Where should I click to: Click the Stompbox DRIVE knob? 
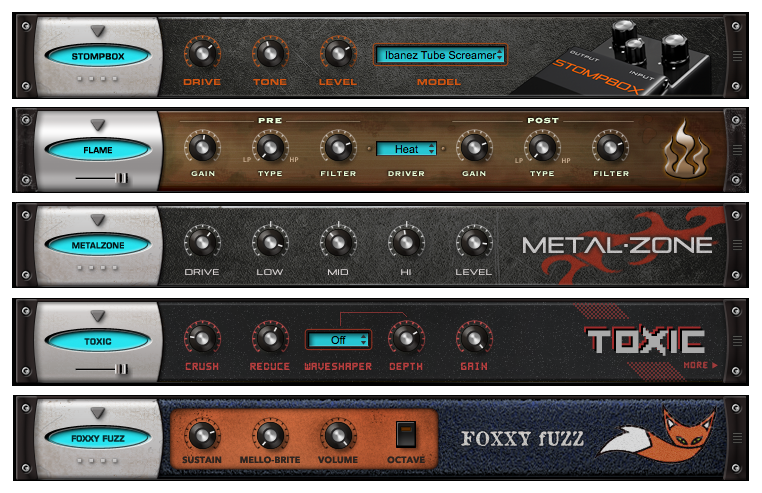point(202,53)
